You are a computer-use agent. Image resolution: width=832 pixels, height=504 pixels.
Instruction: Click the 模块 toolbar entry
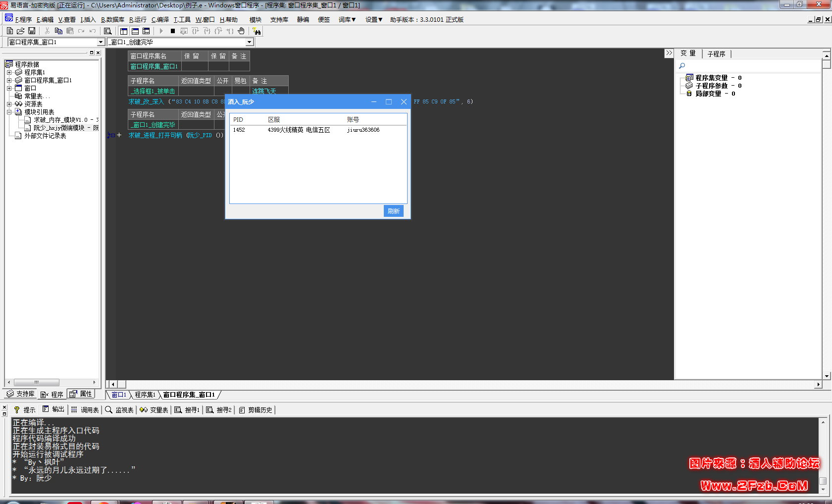(x=256, y=20)
